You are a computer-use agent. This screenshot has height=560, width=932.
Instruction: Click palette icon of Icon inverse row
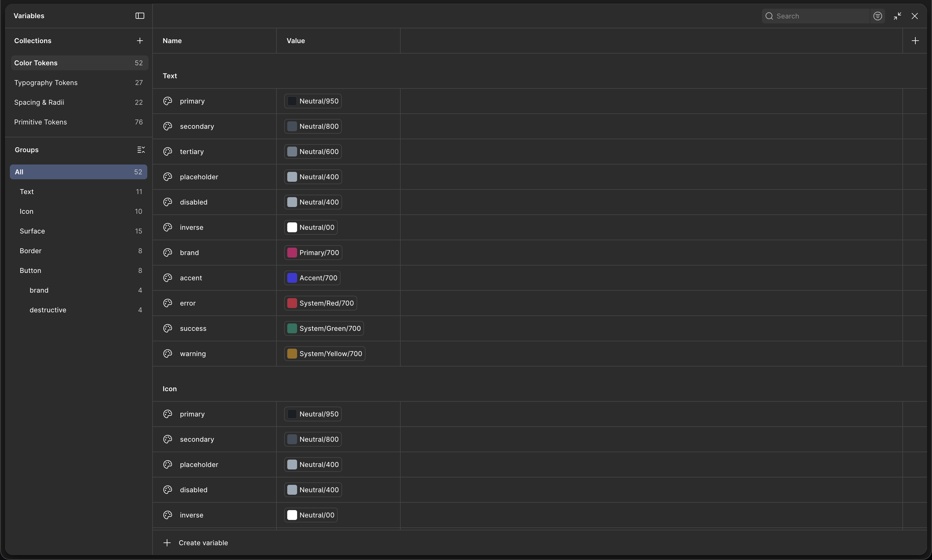(x=168, y=515)
